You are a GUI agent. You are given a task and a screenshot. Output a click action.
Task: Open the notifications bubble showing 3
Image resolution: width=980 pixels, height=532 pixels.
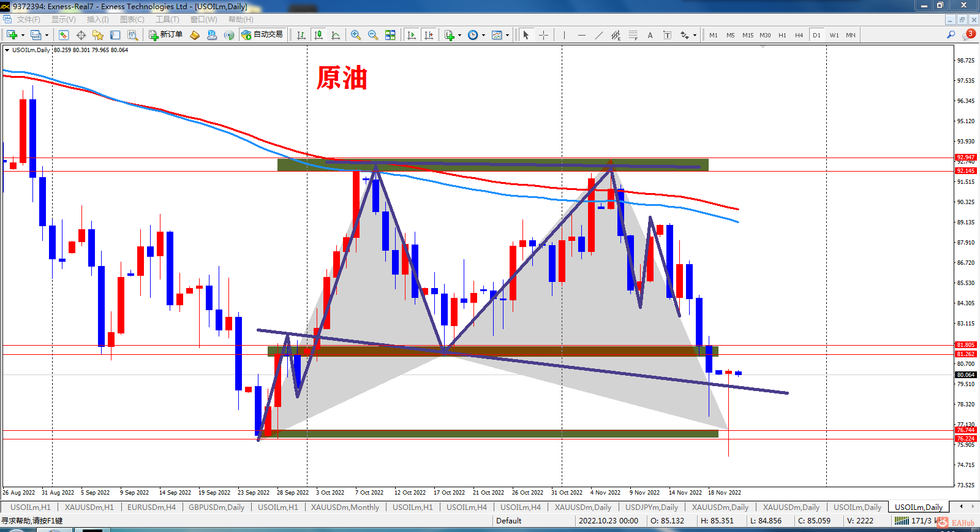pyautogui.click(x=969, y=34)
